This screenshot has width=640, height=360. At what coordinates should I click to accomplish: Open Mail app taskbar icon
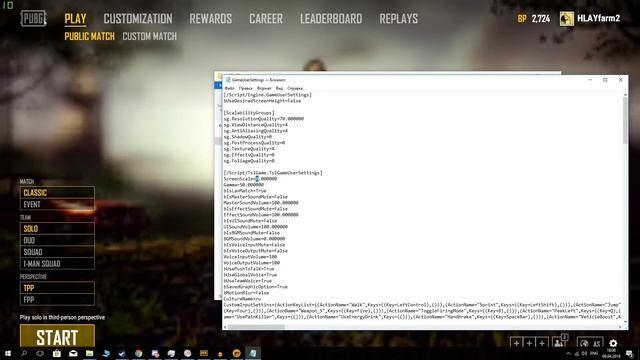[73, 353]
